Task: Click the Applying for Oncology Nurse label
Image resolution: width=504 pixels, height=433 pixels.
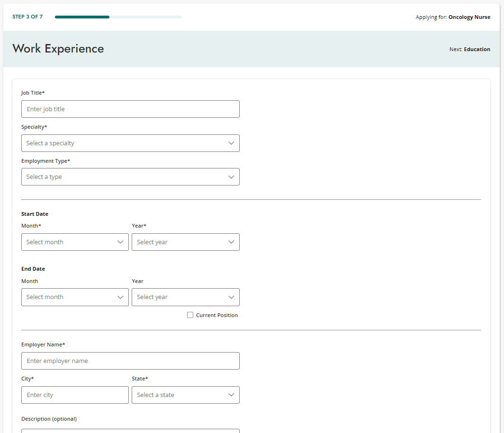Action: [453, 17]
